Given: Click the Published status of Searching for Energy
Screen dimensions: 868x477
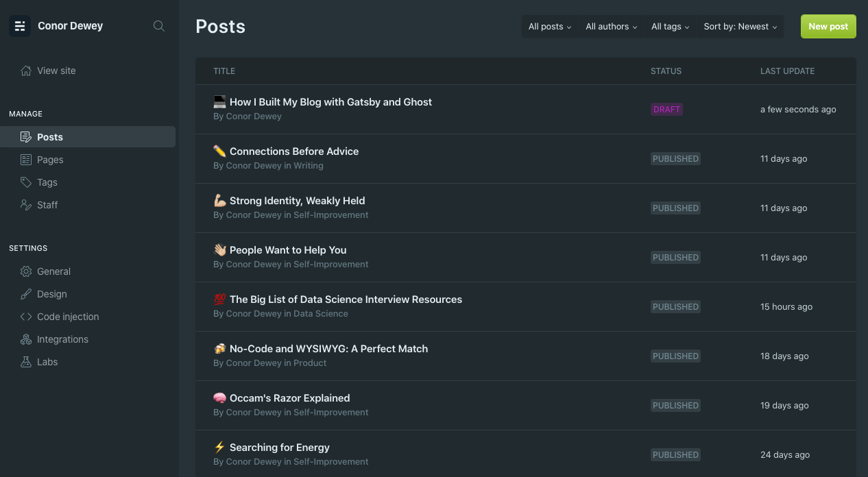Looking at the screenshot, I should click(x=675, y=454).
